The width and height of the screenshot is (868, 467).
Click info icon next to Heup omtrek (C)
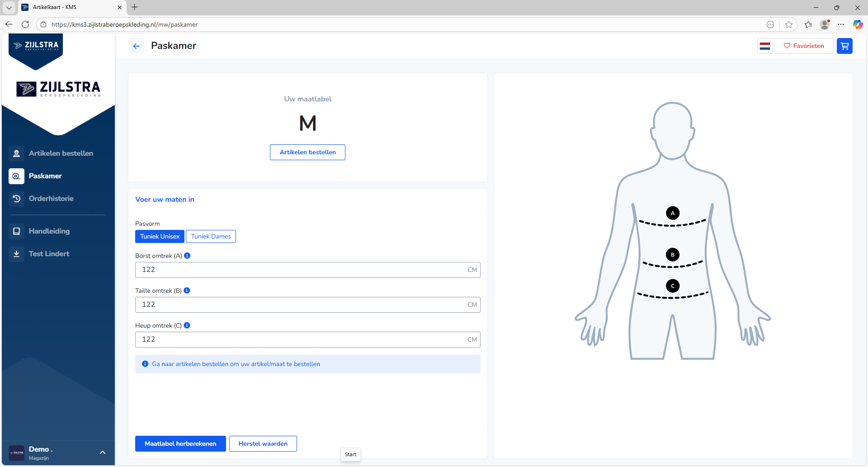coord(187,325)
